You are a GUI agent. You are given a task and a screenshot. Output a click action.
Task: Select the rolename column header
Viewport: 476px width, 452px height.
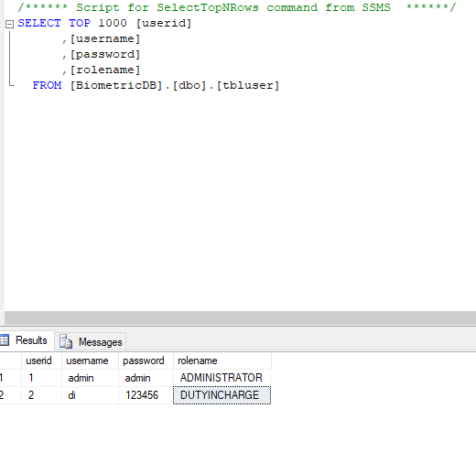222,361
